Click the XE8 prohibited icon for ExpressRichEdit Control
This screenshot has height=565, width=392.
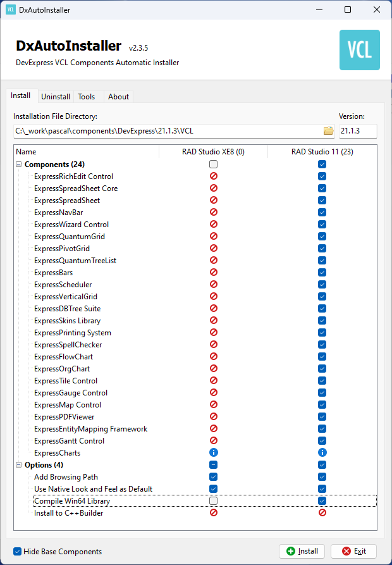coord(214,176)
